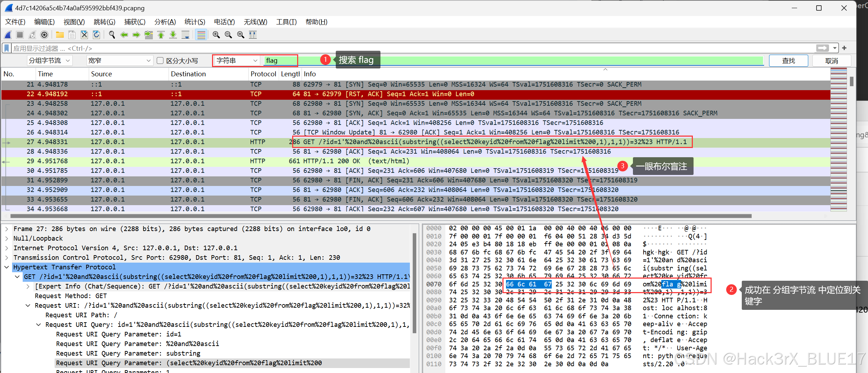Reload the capture file
The image size is (868, 373).
point(96,35)
